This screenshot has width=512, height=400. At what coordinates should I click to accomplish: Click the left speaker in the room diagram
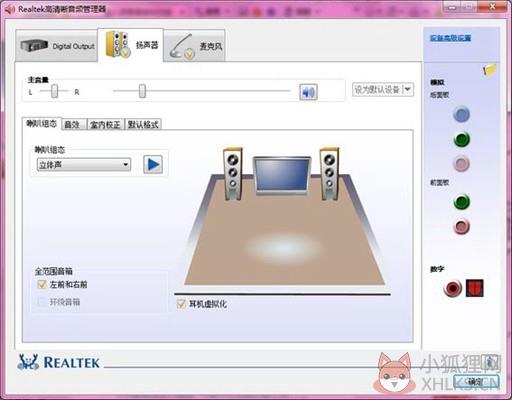pos(233,173)
